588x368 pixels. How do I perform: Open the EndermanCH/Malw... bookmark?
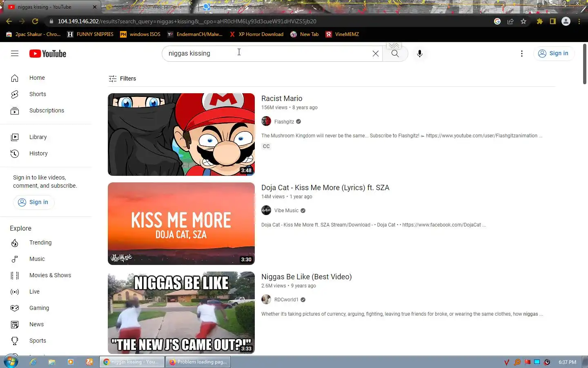195,34
